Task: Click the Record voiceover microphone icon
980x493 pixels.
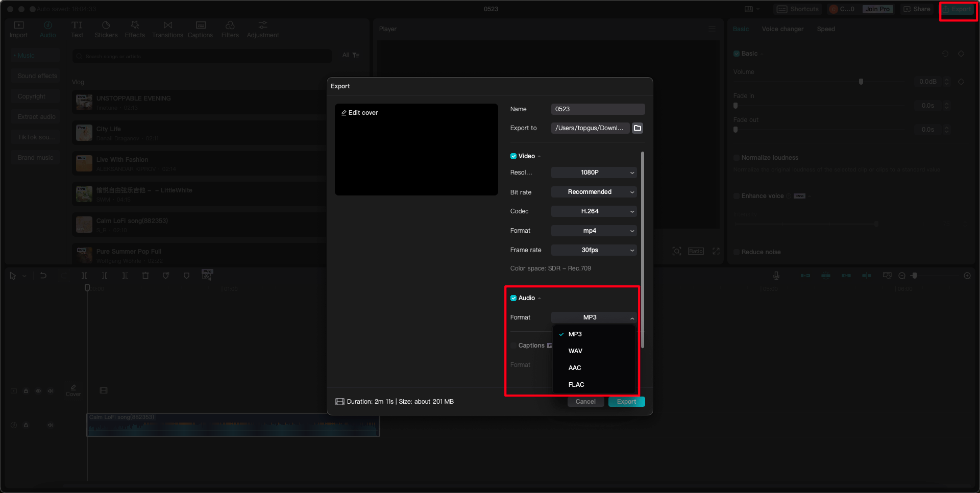Action: [775, 275]
